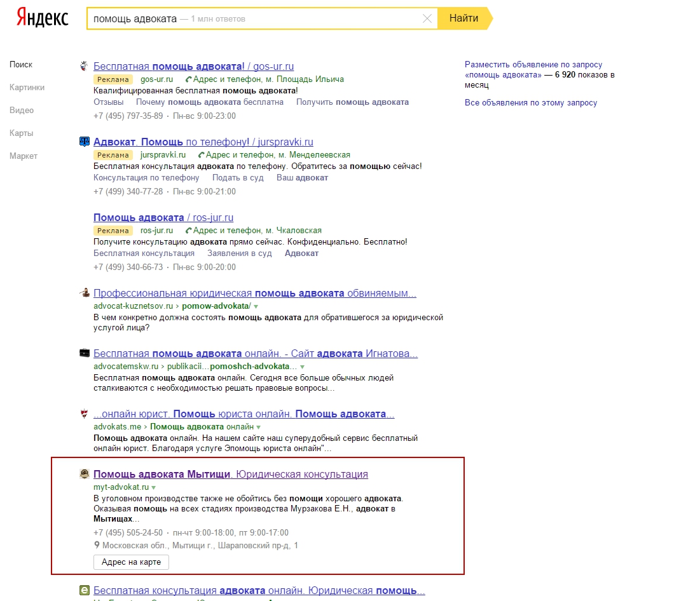Click phone number +7 (495) 797-35-89
Screen dimensions: 700x601
click(128, 116)
